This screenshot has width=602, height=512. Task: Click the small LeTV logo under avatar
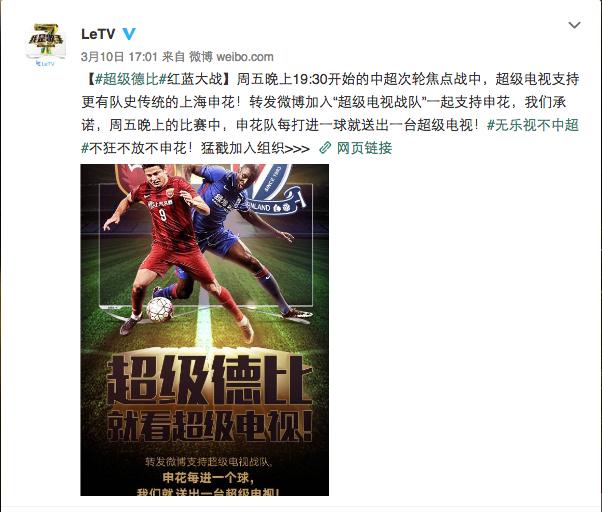click(x=45, y=63)
